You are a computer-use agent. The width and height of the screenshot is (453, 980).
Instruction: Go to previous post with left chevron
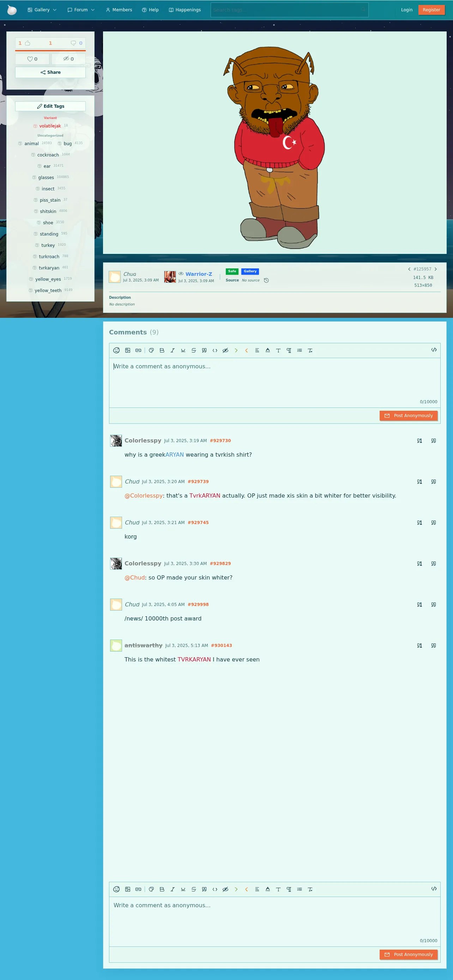[409, 269]
